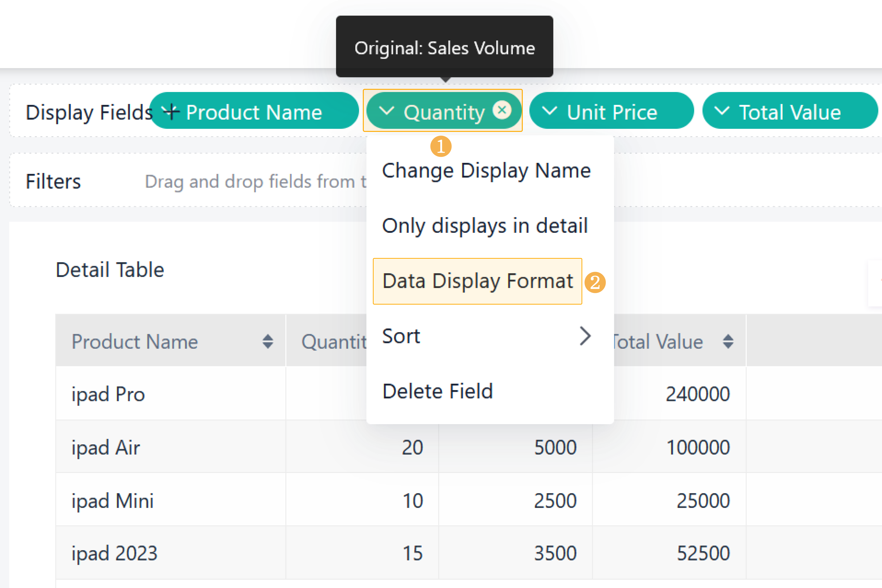Click the Product Name field pill
882x588 pixels.
254,112
